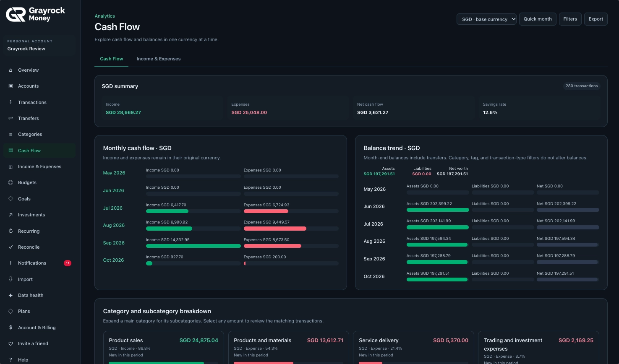This screenshot has width=619, height=364.
Task: Click the Notifications exclamation icon
Action: click(10, 263)
